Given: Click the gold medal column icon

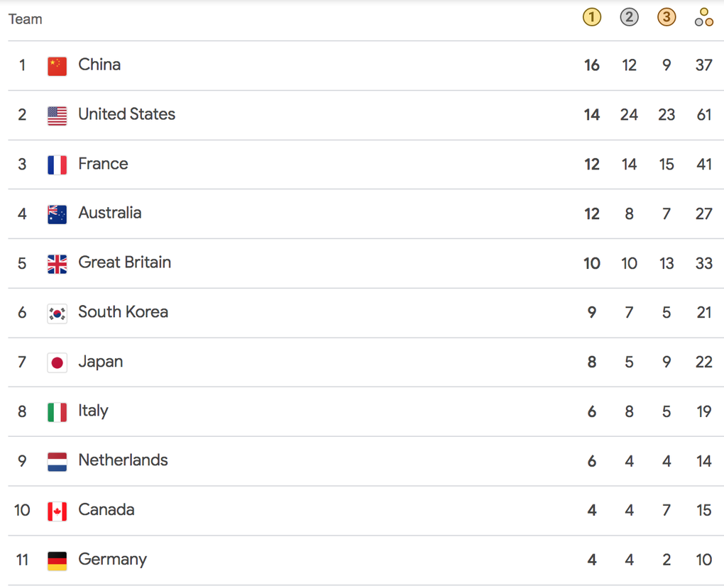Looking at the screenshot, I should 591,18.
